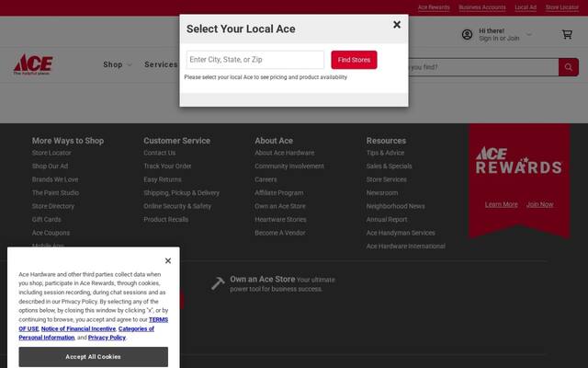588x368 pixels.
Task: Open Newsroom footer link
Action: (382, 192)
